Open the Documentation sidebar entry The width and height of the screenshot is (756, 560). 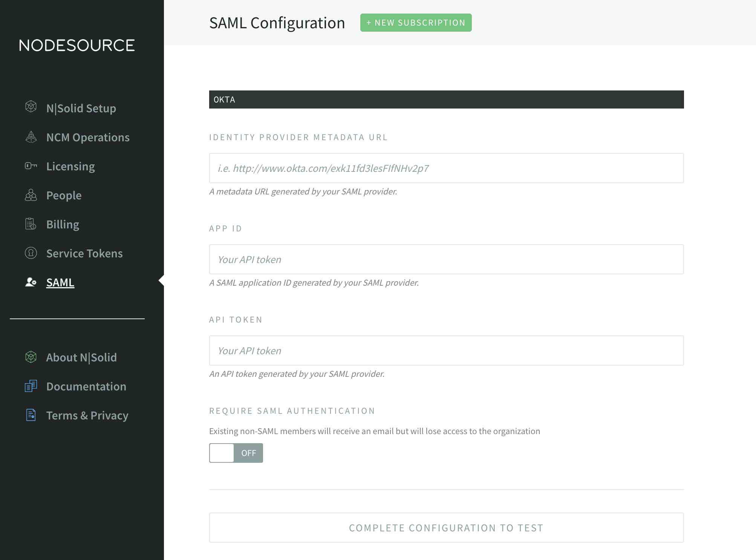pos(86,386)
